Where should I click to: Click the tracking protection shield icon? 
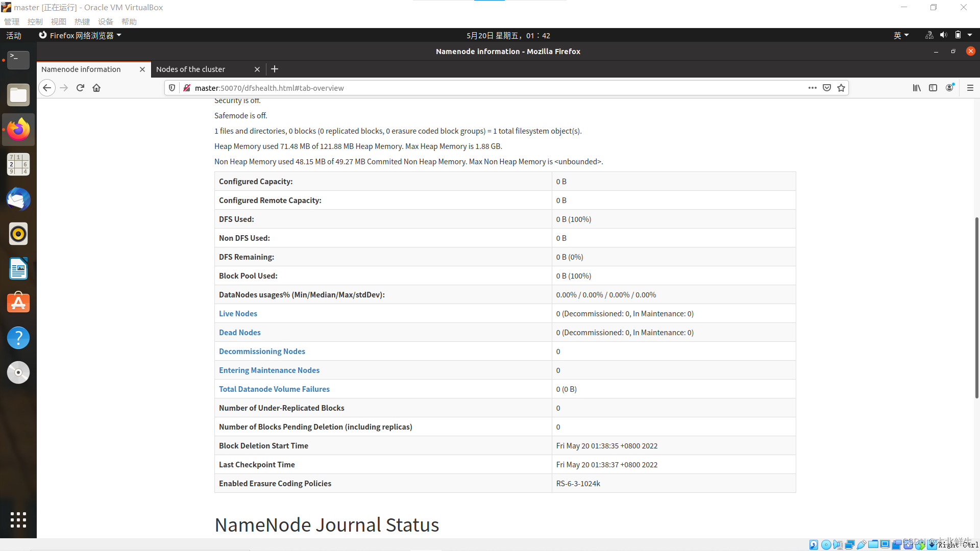(172, 88)
